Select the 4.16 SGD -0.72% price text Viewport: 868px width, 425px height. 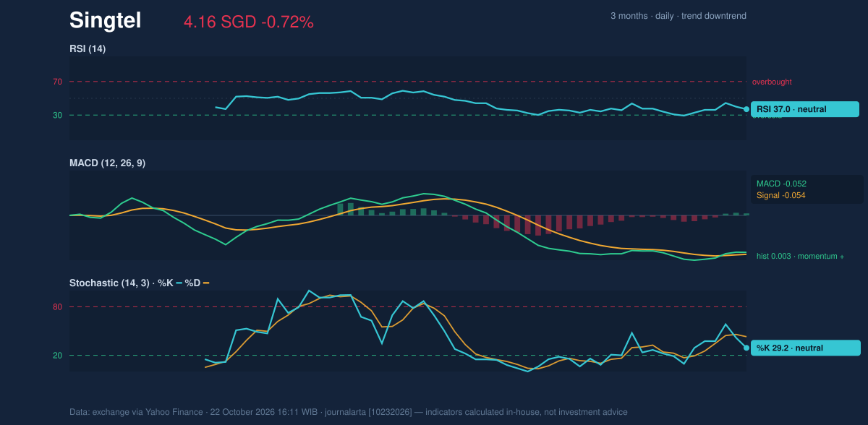point(249,22)
